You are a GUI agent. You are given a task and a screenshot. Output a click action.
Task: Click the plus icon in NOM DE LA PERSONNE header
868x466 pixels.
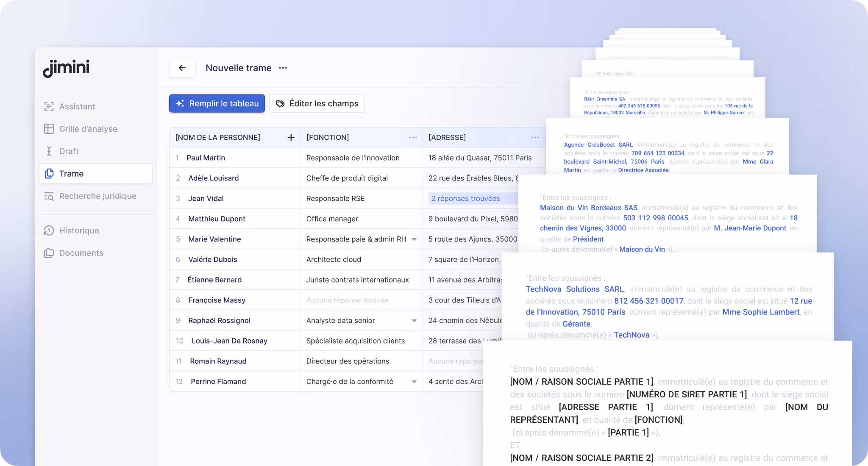291,137
